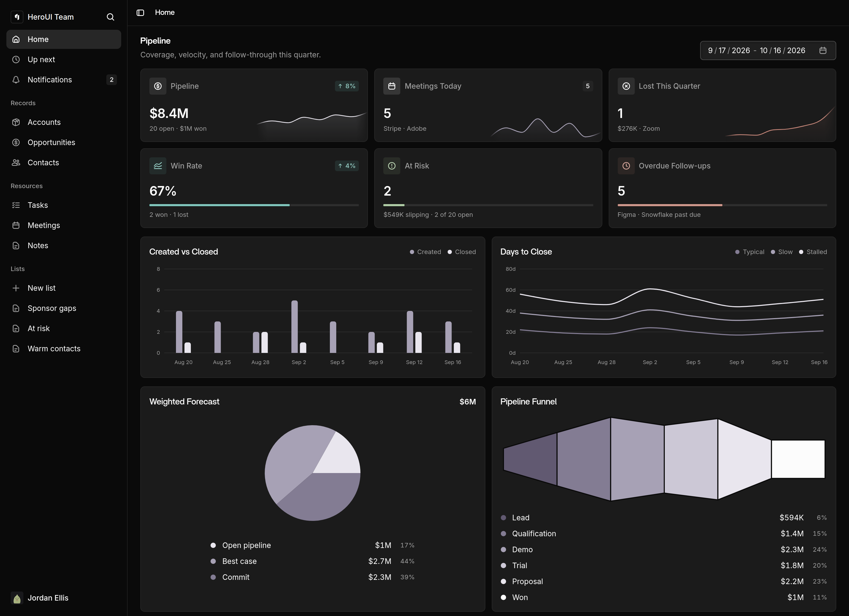Image resolution: width=849 pixels, height=616 pixels.
Task: Click the Jordan Ellis profile name
Action: click(48, 598)
